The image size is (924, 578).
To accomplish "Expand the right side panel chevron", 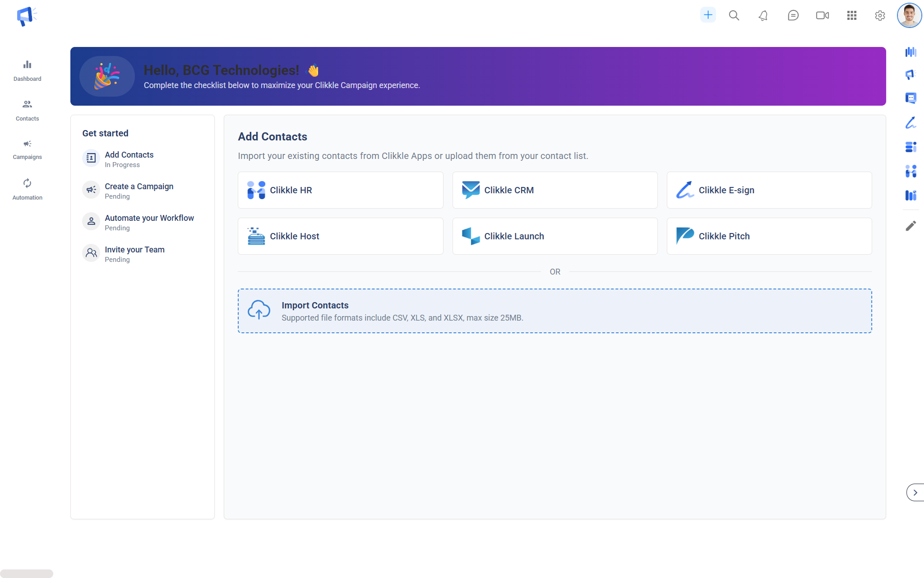I will 915,492.
